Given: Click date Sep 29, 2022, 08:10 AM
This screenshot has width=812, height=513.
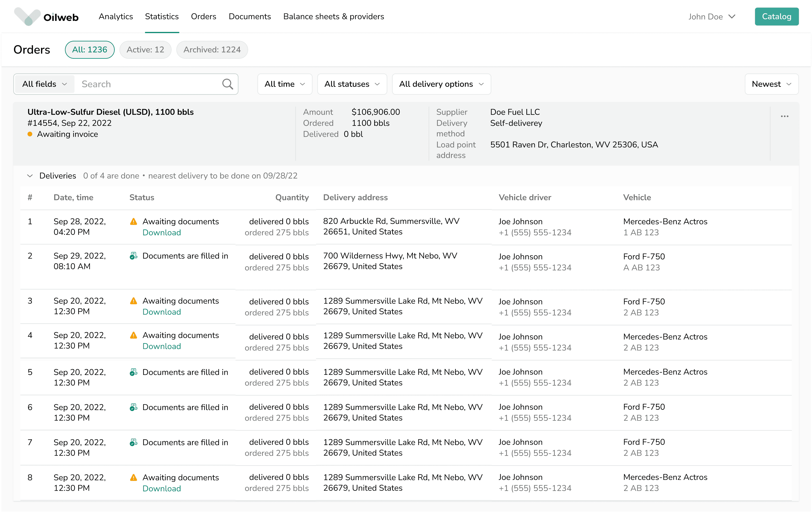Looking at the screenshot, I should pos(80,261).
